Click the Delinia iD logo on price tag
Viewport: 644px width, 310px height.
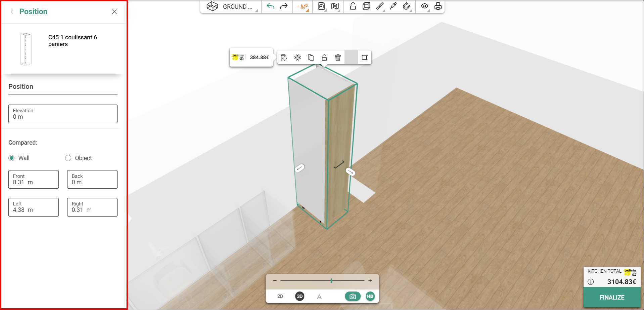(238, 57)
